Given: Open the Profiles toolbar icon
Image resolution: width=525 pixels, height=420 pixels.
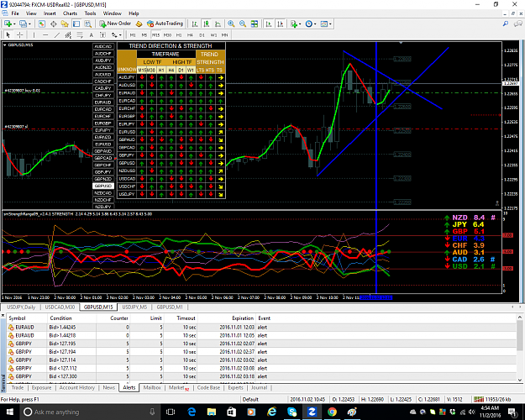Looking at the screenshot, I should pos(23,24).
